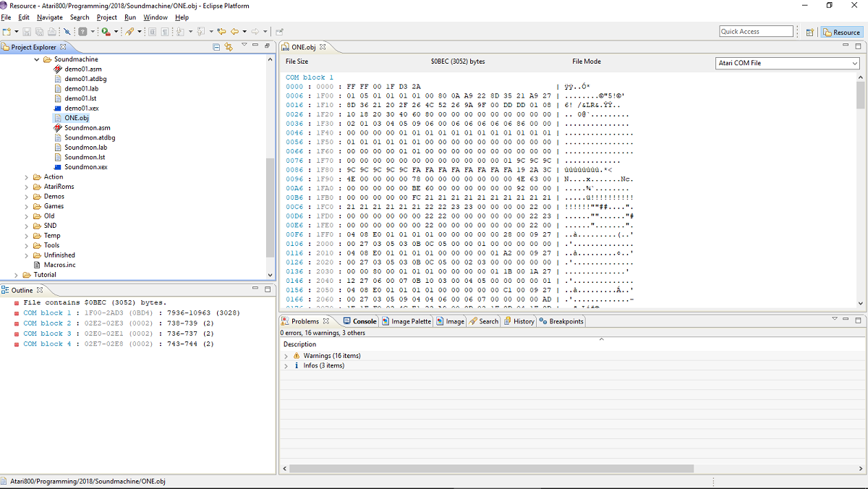This screenshot has height=489, width=868.
Task: Select demo01.xex file
Action: 82,108
